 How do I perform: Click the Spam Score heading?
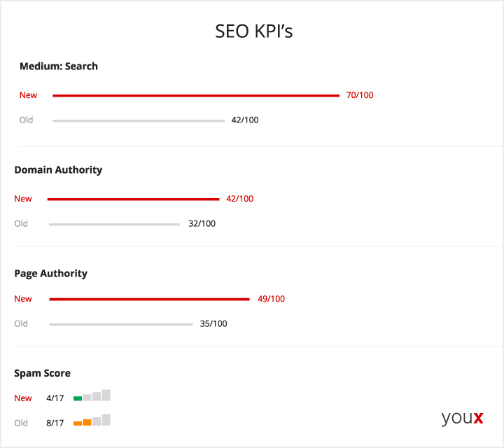point(42,373)
